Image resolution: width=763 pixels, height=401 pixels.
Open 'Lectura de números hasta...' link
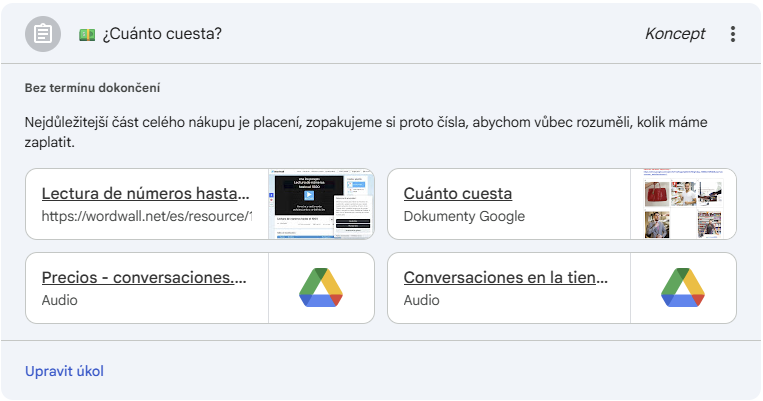tap(145, 194)
